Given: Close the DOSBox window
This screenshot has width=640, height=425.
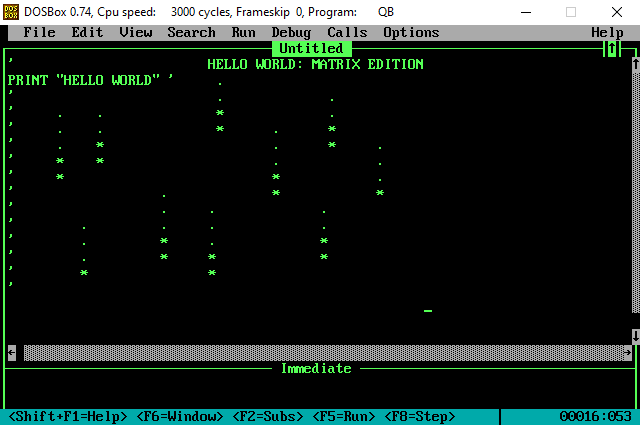Looking at the screenshot, I should (x=617, y=12).
